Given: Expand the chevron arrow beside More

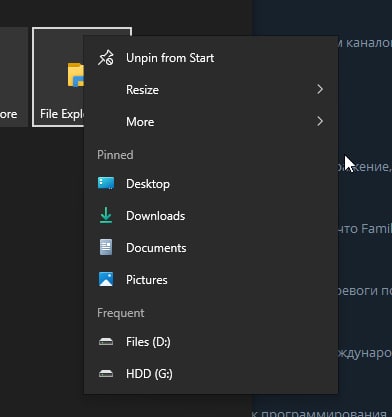Looking at the screenshot, I should [x=320, y=121].
